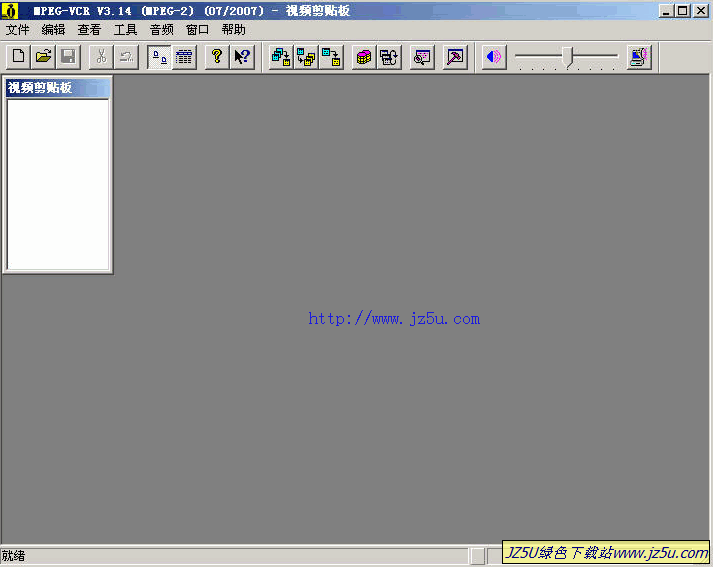Open the 音频 menu

tap(161, 30)
